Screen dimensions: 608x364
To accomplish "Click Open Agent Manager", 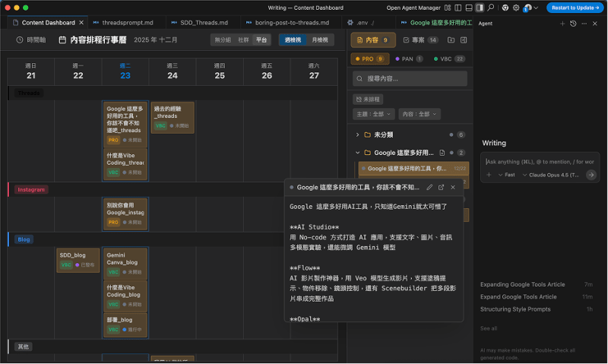I will [413, 8].
